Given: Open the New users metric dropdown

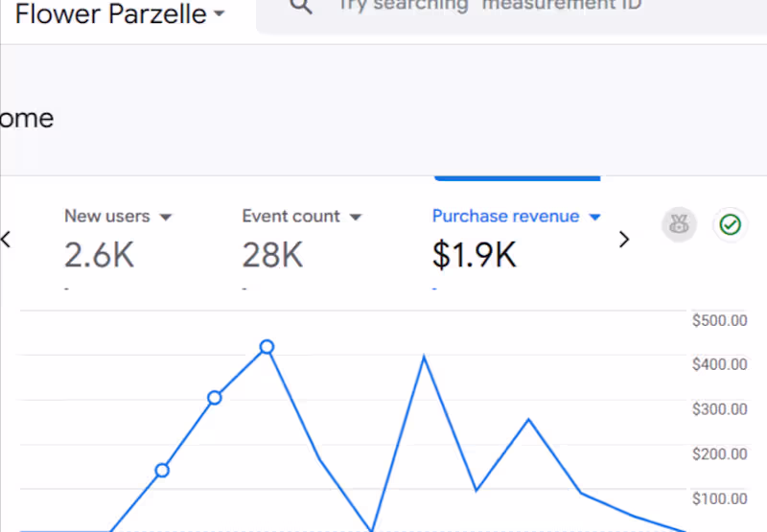Looking at the screenshot, I should coord(166,218).
